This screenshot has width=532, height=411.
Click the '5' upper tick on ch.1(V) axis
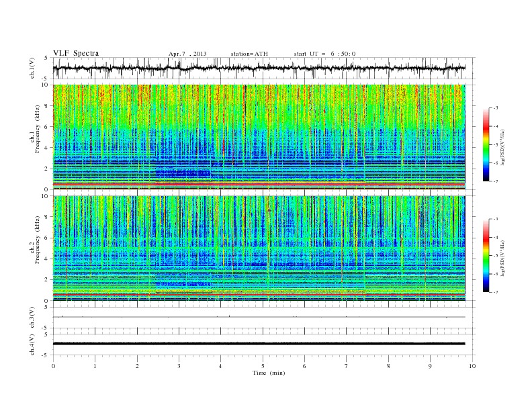[46, 58]
